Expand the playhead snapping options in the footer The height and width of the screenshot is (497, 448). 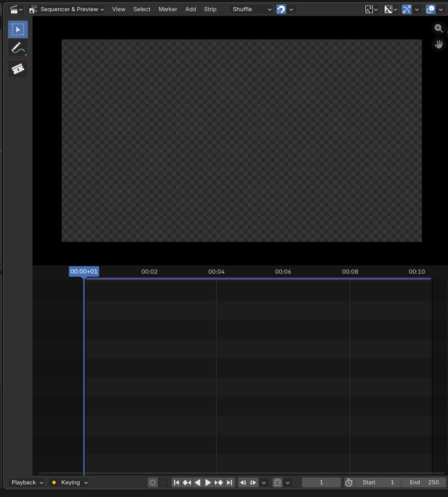(x=288, y=482)
